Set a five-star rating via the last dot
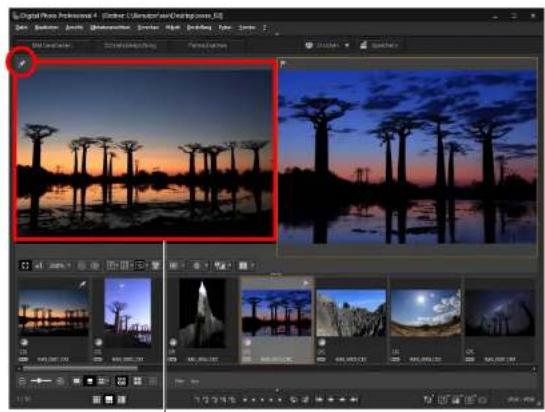Screen dimensions: 545x412 point(279,400)
